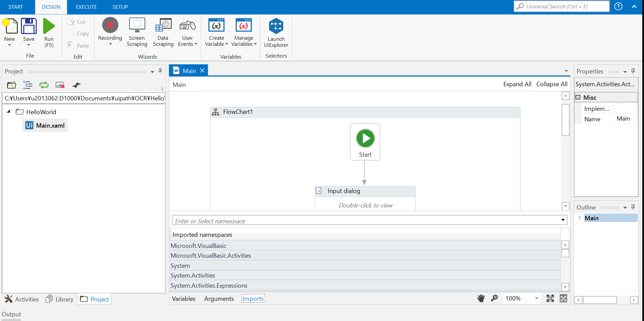Viewport: 644px width, 321px height.
Task: Open the Data Scraping wizard
Action: [163, 32]
